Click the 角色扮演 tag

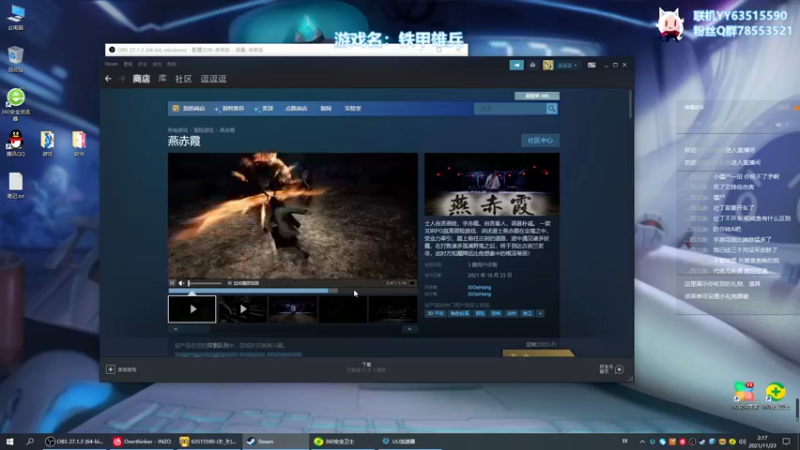(x=460, y=313)
